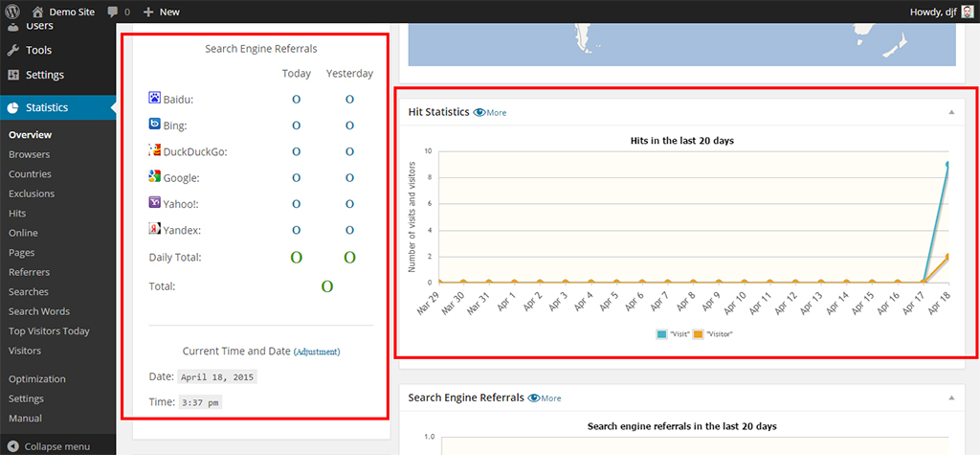
Task: Click the djf user avatar
Action: [x=967, y=11]
